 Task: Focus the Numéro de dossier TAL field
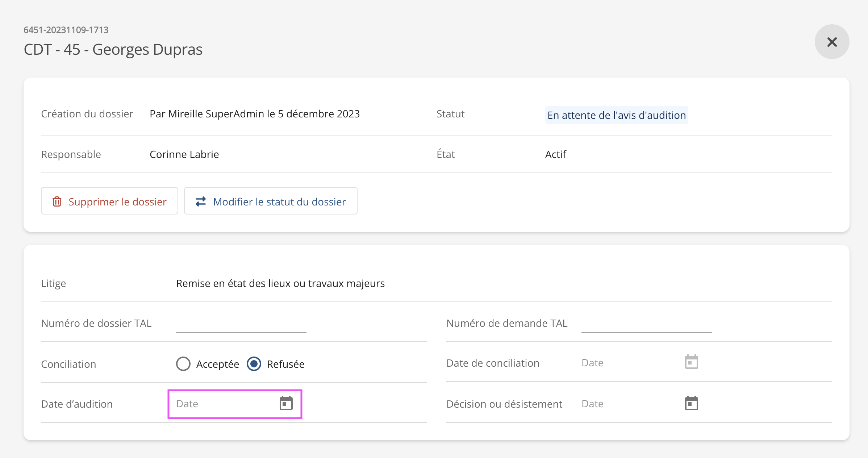click(241, 324)
